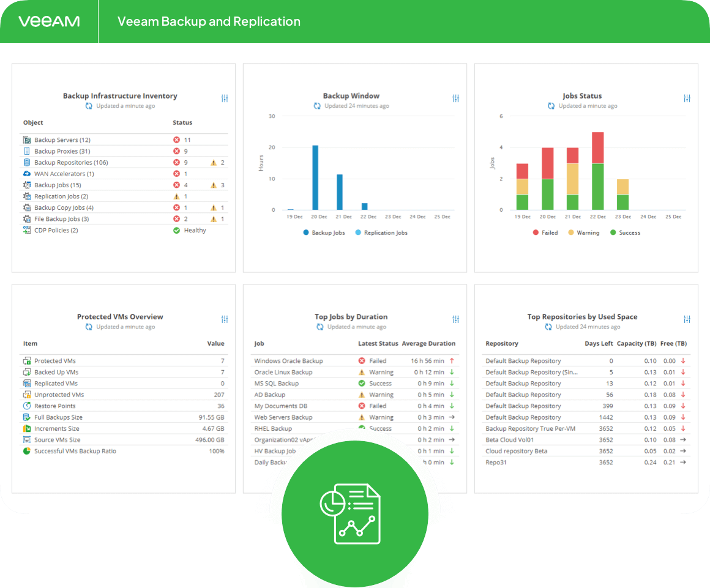This screenshot has height=588, width=710.
Task: Click the Backup Jobs (15) icon
Action: [27, 185]
